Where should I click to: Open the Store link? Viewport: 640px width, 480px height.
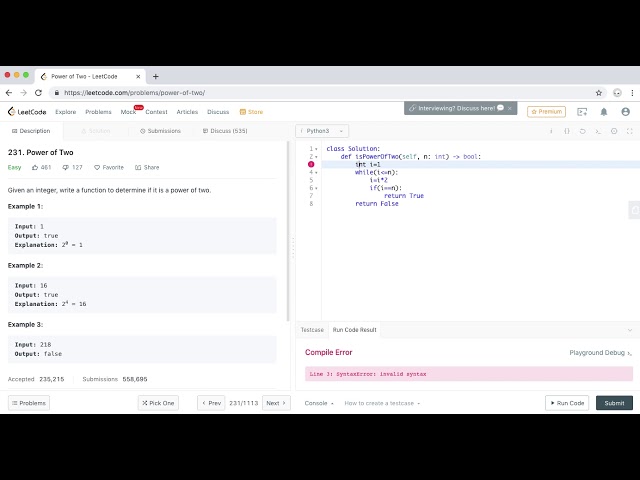[251, 112]
